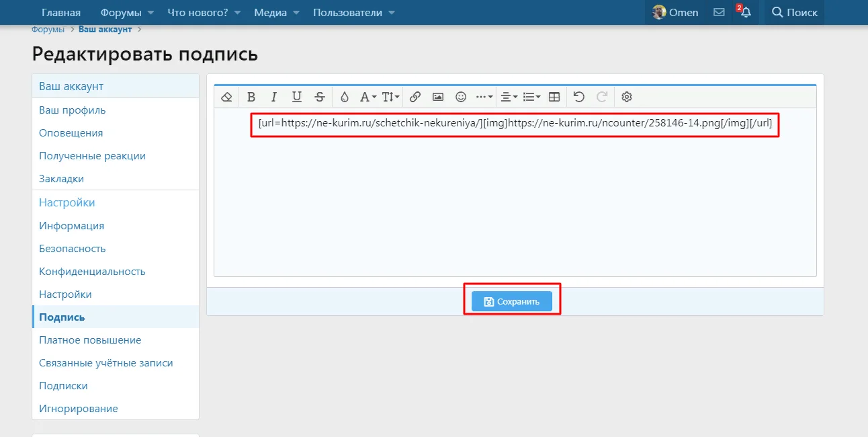This screenshot has width=868, height=437.
Task: Open Ваш профиль in the sidebar
Action: coord(116,110)
